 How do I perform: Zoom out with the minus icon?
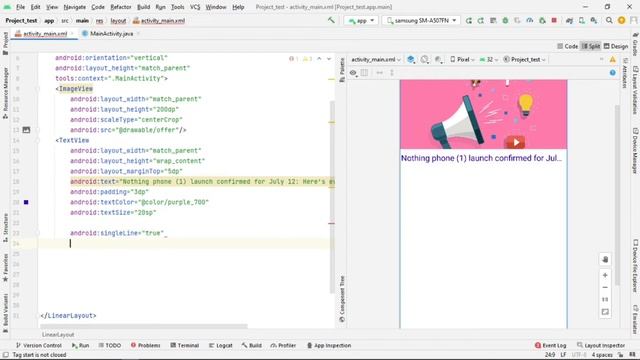click(605, 287)
